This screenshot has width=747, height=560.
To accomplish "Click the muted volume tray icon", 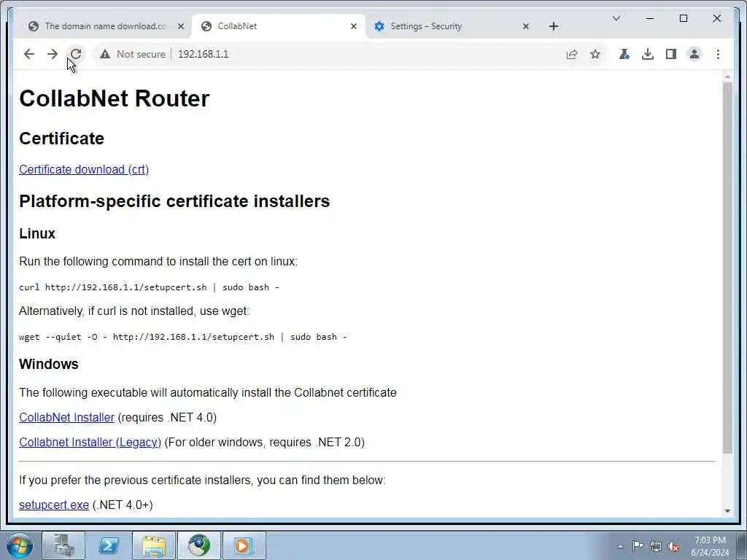I will coord(673,547).
